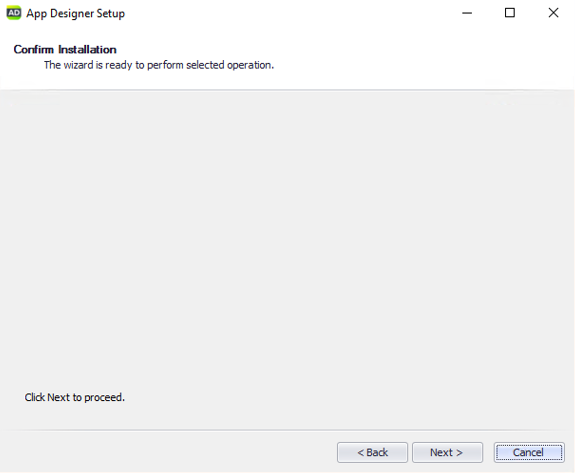Click the gap between Next and Cancel
This screenshot has width=575, height=473.
click(x=488, y=452)
